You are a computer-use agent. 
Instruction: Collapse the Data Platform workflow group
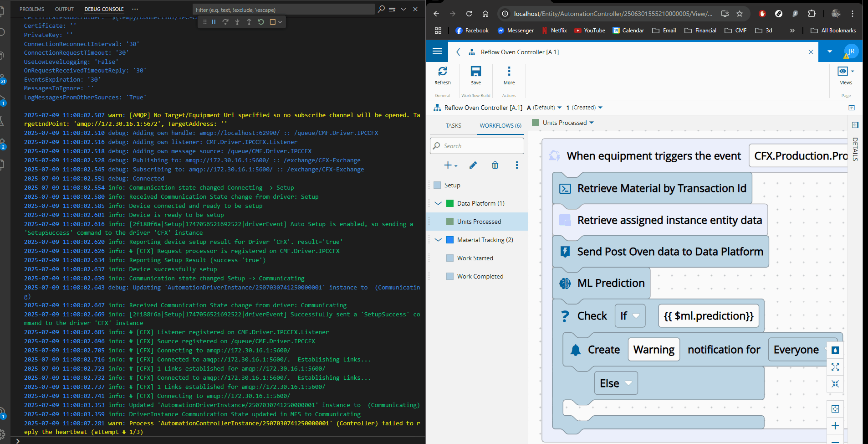438,203
